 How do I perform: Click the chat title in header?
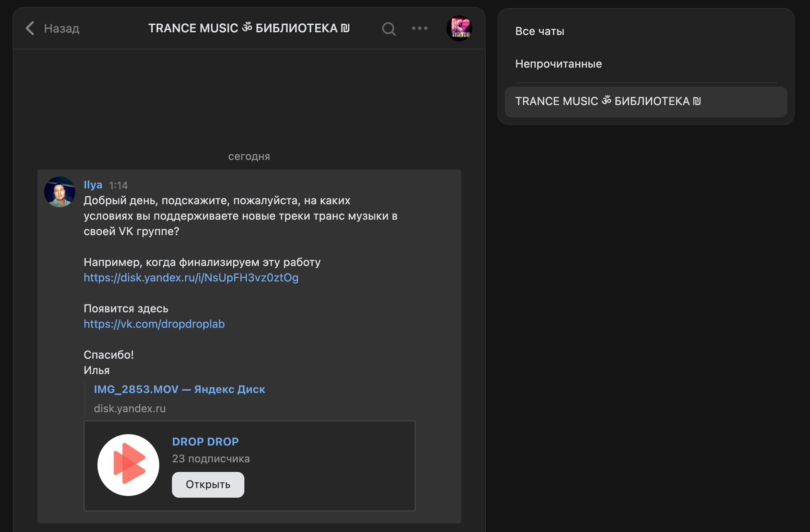(x=249, y=28)
